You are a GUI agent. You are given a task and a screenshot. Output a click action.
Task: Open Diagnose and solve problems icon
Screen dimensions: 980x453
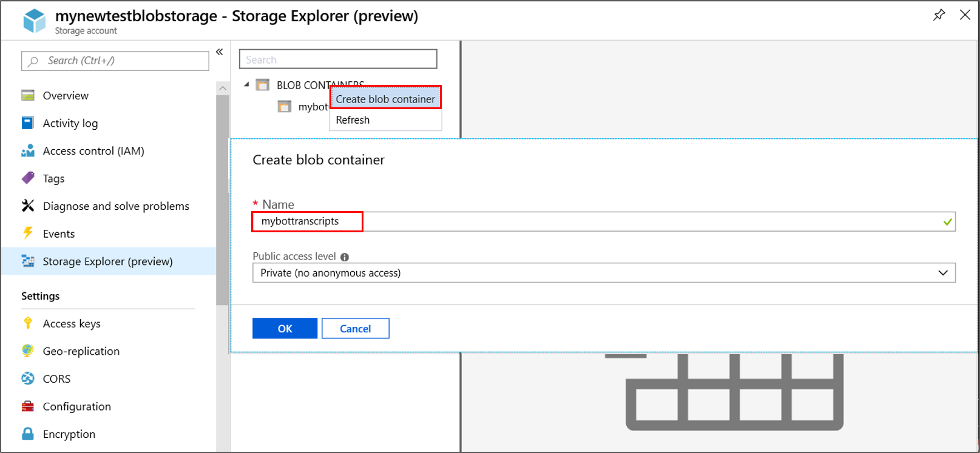[28, 206]
